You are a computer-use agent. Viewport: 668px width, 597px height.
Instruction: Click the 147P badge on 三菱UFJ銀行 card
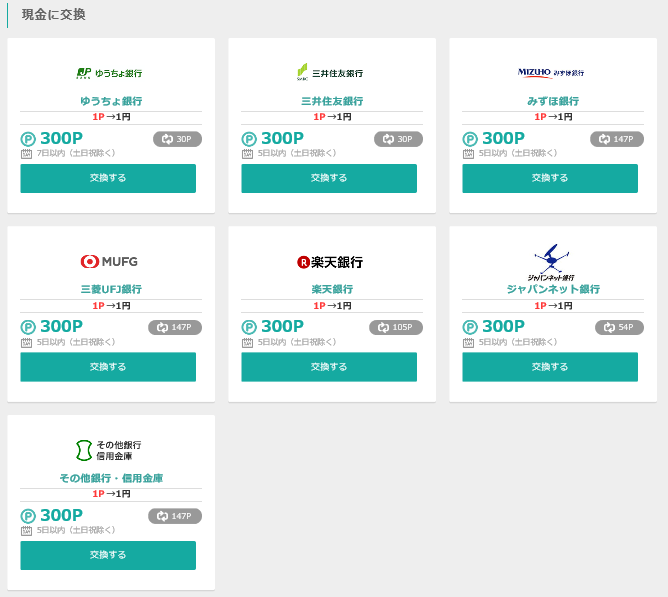pos(175,327)
